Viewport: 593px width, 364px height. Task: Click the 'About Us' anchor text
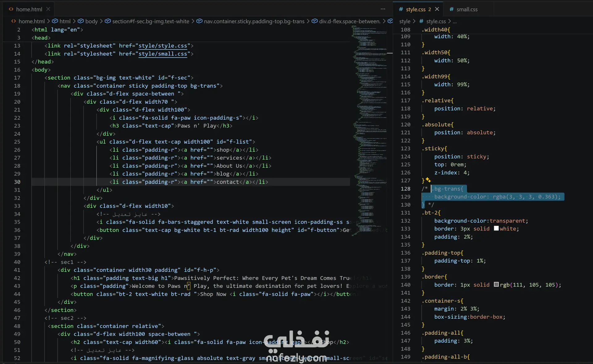(x=229, y=166)
